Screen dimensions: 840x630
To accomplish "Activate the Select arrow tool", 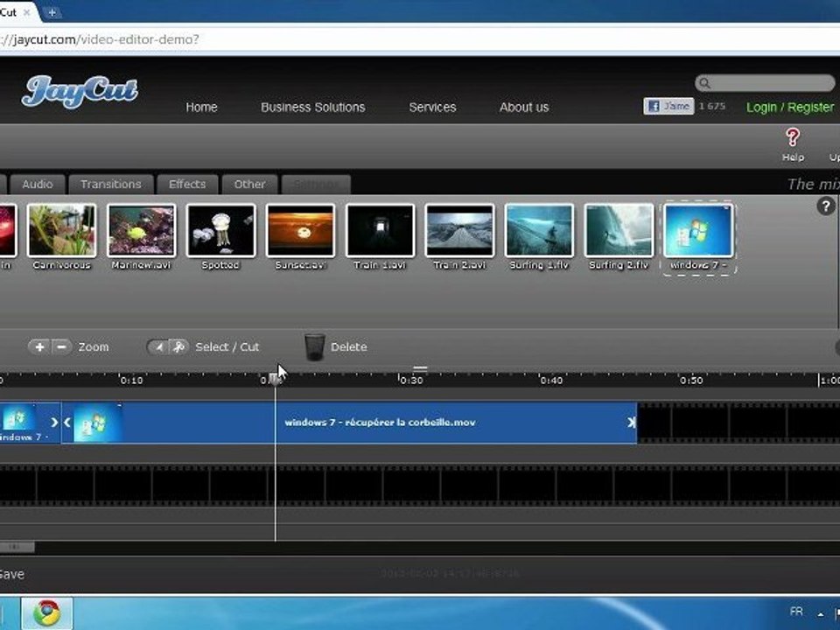I will [x=157, y=347].
